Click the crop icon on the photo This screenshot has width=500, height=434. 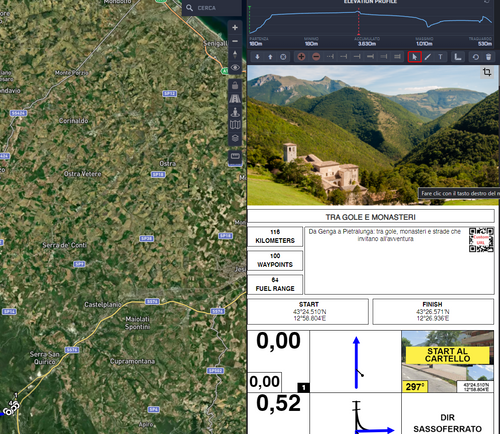point(487,72)
